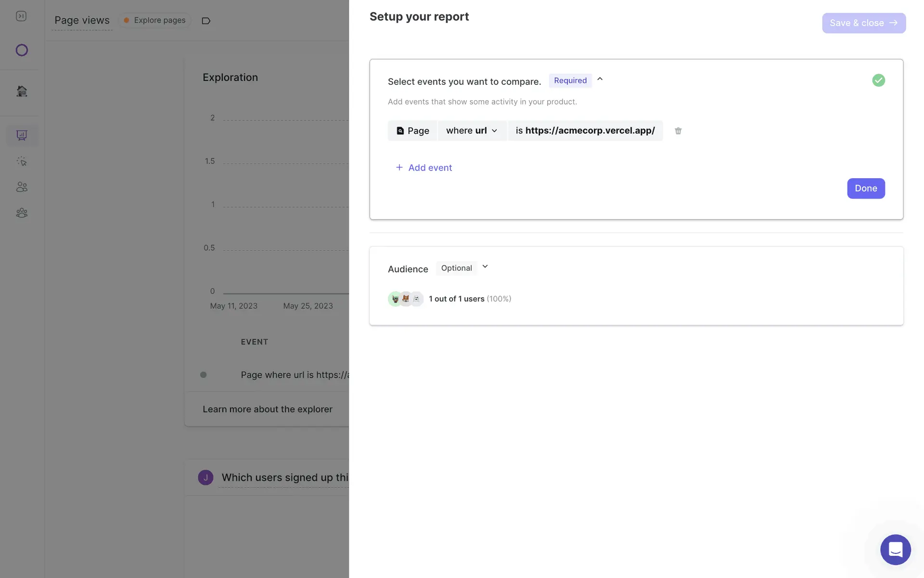Open the reports presentation chart icon
924x578 pixels.
(22, 135)
